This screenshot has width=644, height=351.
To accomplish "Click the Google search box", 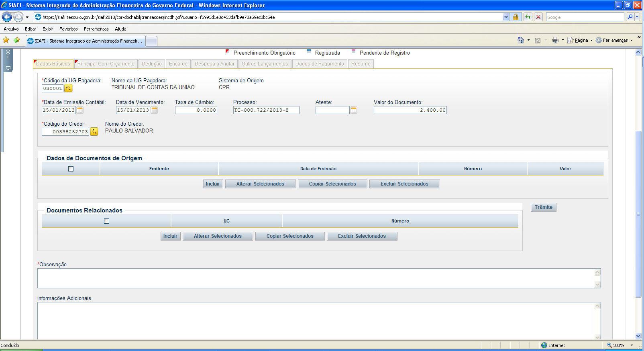I will (585, 17).
